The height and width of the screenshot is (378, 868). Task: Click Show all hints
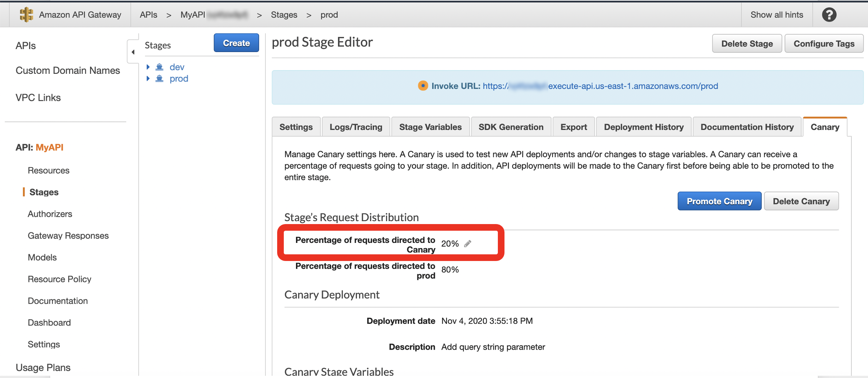click(776, 15)
